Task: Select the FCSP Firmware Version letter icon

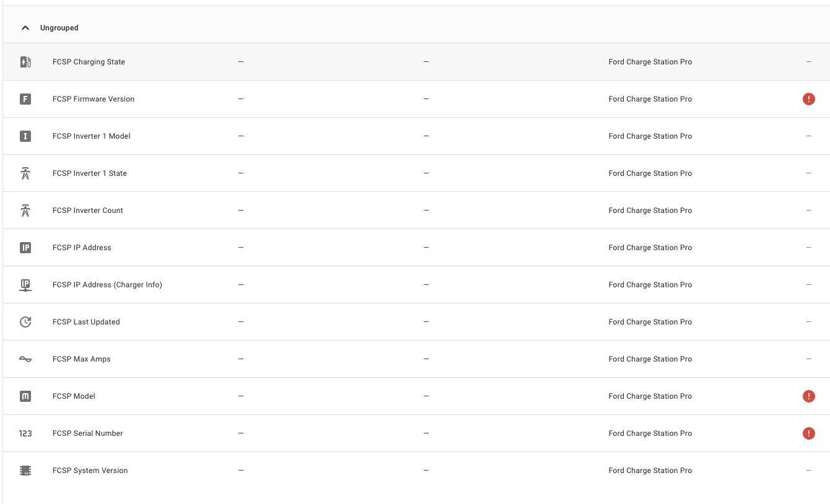Action: [25, 98]
